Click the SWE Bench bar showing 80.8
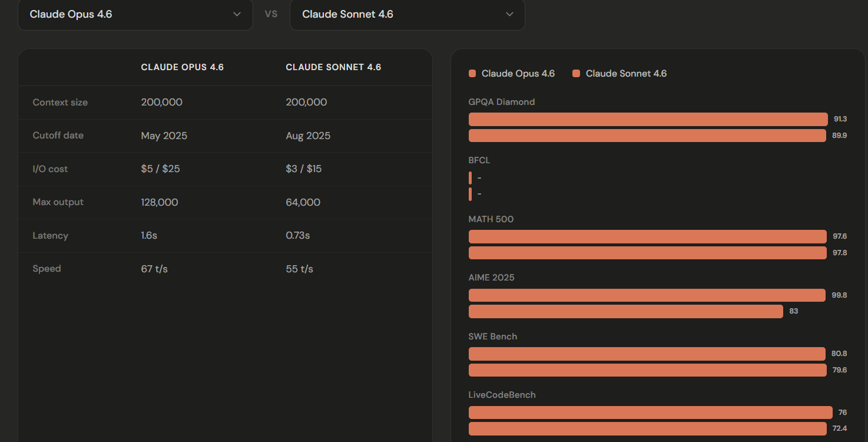 [x=647, y=354]
